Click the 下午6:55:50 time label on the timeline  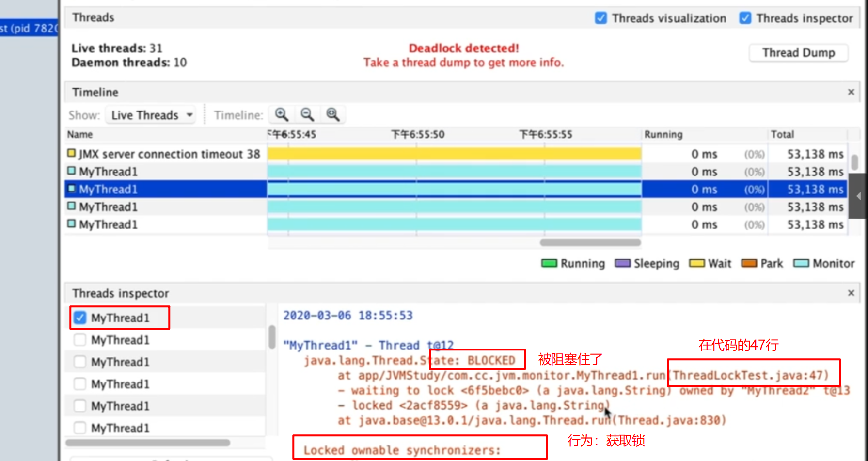click(418, 134)
